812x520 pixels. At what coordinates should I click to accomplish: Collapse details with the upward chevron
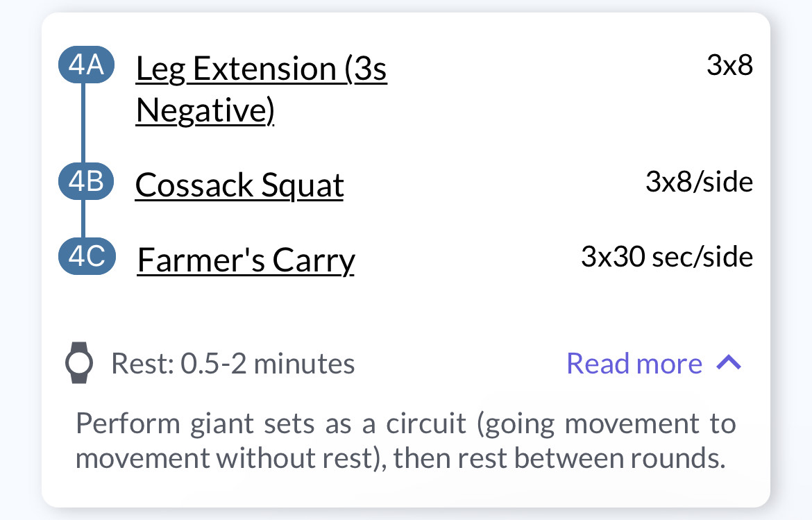pos(729,362)
